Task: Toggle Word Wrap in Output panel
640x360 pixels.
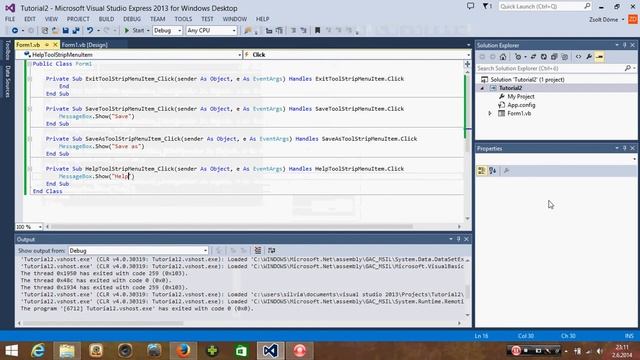Action: tap(271, 251)
